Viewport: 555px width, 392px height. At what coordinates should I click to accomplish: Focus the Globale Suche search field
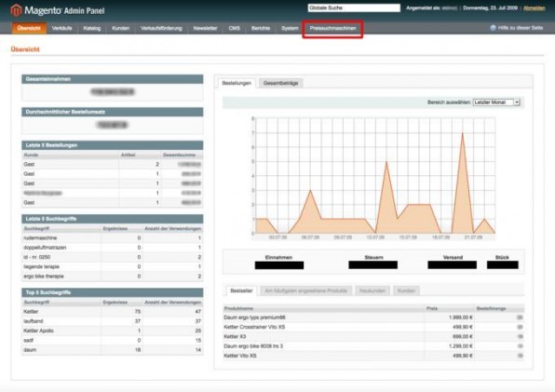tap(354, 7)
